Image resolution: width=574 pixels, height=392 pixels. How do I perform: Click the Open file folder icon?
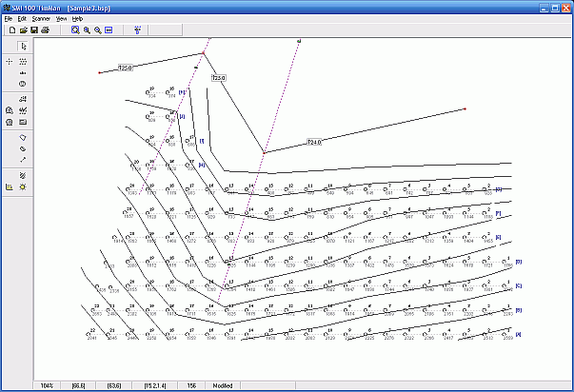(24, 30)
